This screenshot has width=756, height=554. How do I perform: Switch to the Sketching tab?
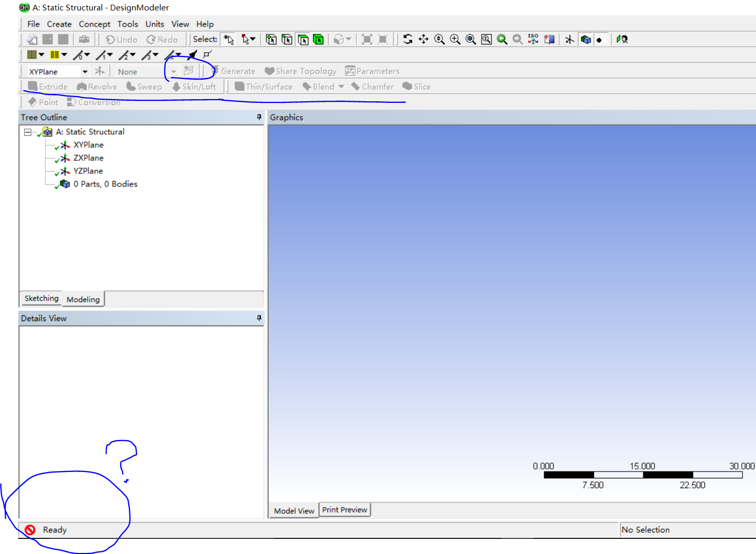(x=41, y=299)
